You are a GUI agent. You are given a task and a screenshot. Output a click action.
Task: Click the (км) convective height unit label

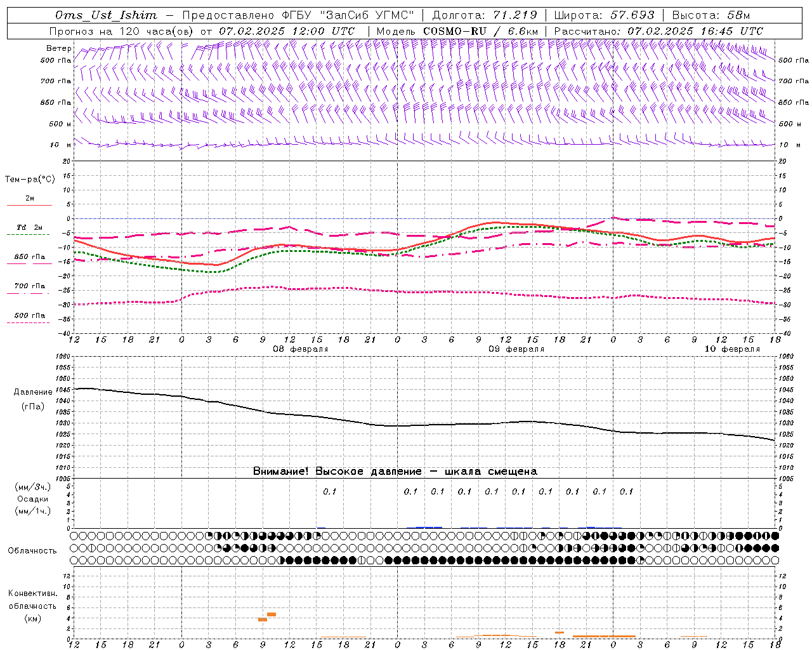(33, 618)
